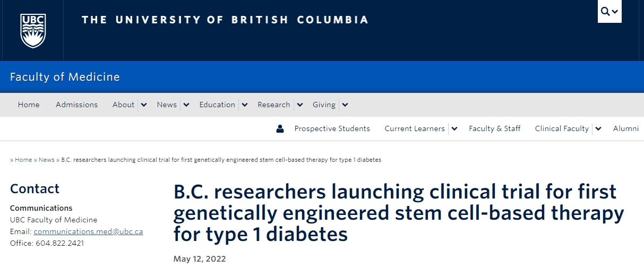
Task: Click the UBC crest logo
Action: (x=33, y=31)
